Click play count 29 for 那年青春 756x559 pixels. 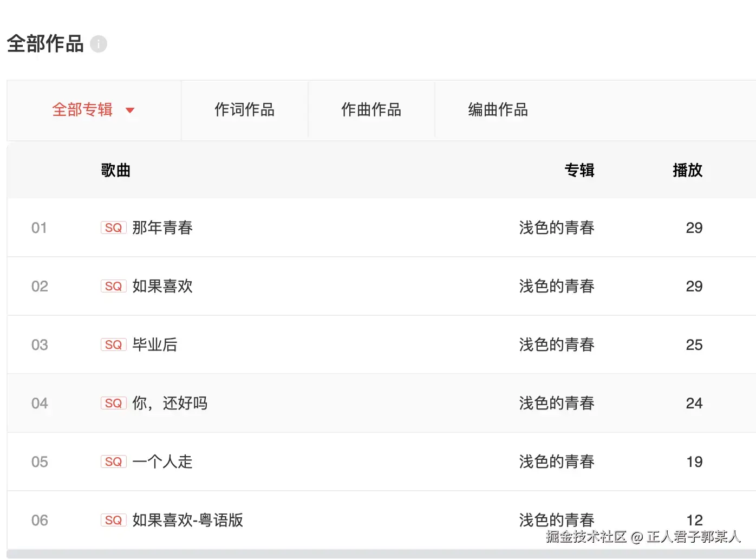coord(694,227)
